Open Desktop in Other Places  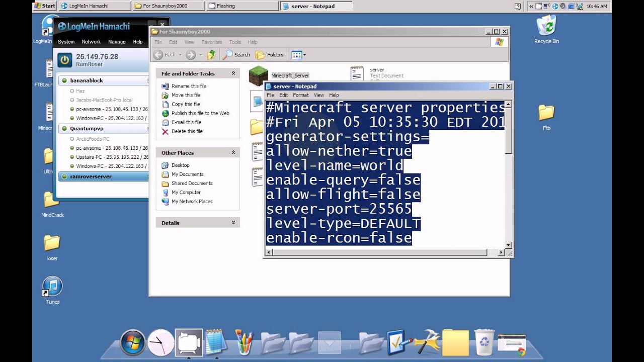pos(181,165)
